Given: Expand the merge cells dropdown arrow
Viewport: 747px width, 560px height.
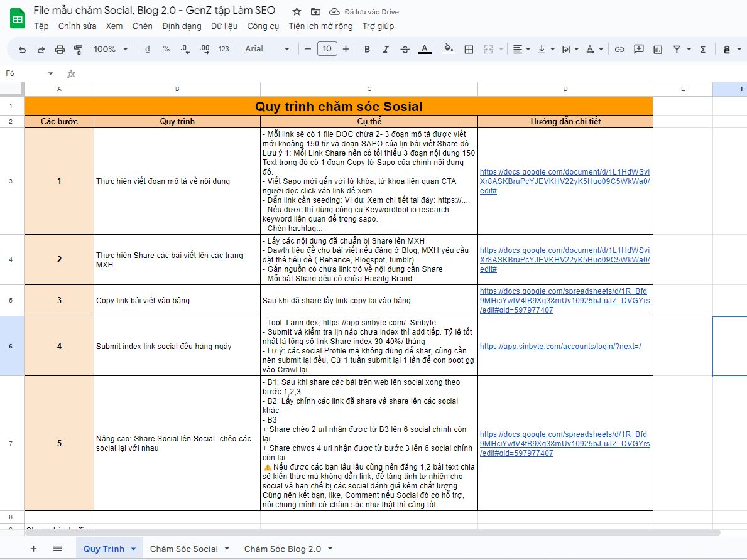Looking at the screenshot, I should click(501, 49).
